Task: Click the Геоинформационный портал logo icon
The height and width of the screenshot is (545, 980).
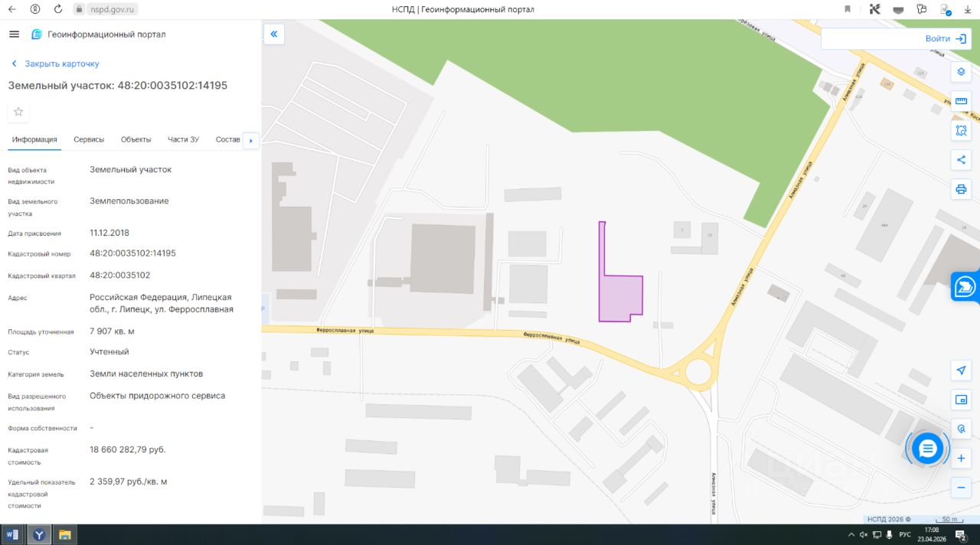Action: [37, 34]
